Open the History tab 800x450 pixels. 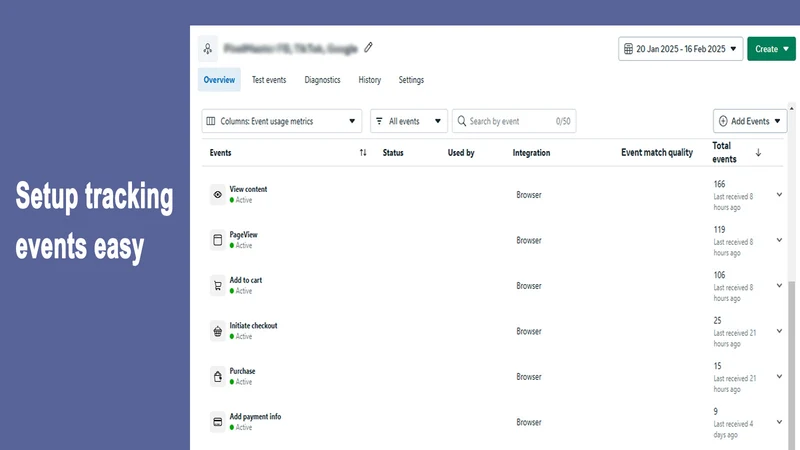[369, 80]
